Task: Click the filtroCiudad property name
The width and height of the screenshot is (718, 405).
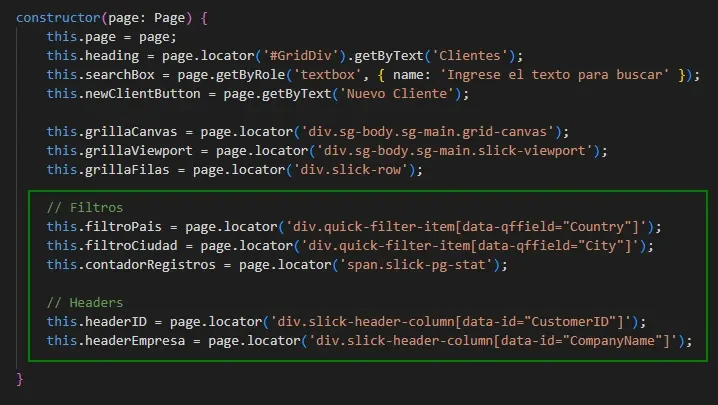Action: tap(131, 246)
